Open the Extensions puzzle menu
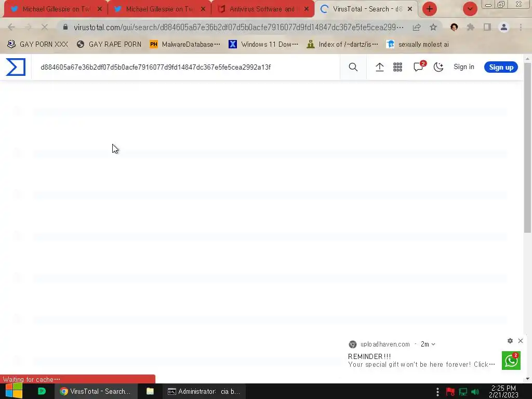The height and width of the screenshot is (399, 532). point(471,27)
